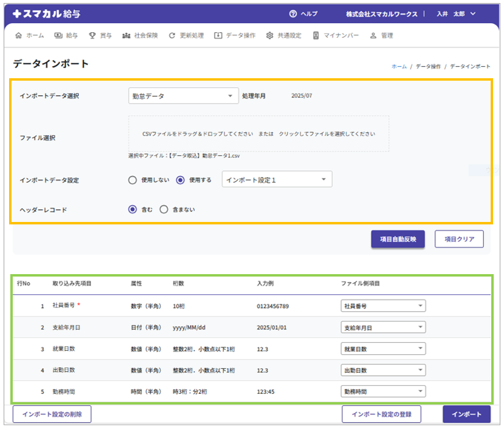Select the 含む header record radio button
This screenshot has height=430, width=504.
click(x=133, y=209)
